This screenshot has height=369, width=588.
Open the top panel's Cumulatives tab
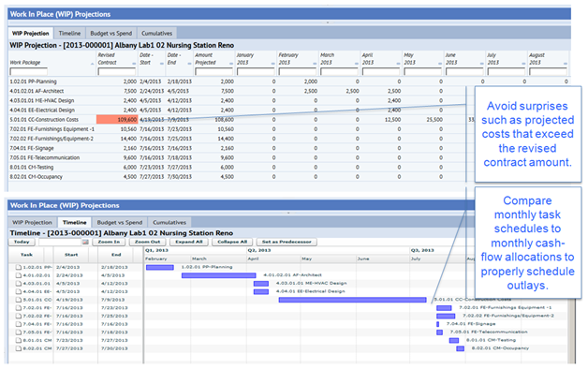click(156, 34)
